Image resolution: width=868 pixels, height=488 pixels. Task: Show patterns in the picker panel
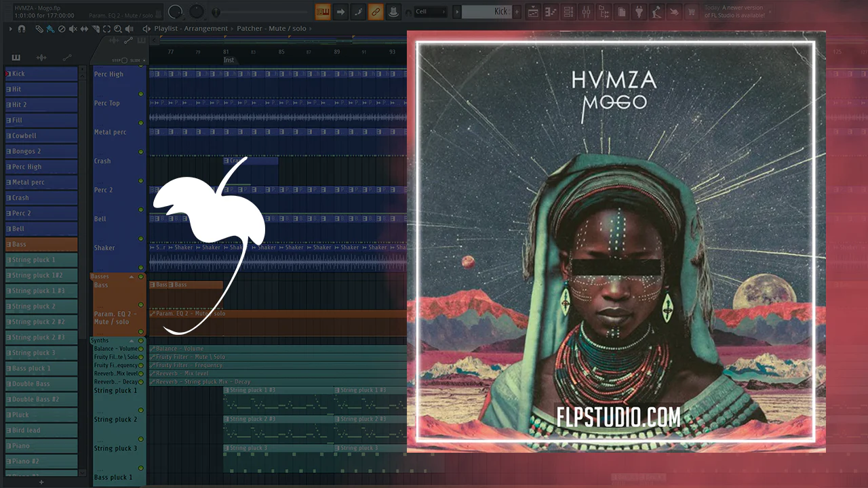coord(16,58)
